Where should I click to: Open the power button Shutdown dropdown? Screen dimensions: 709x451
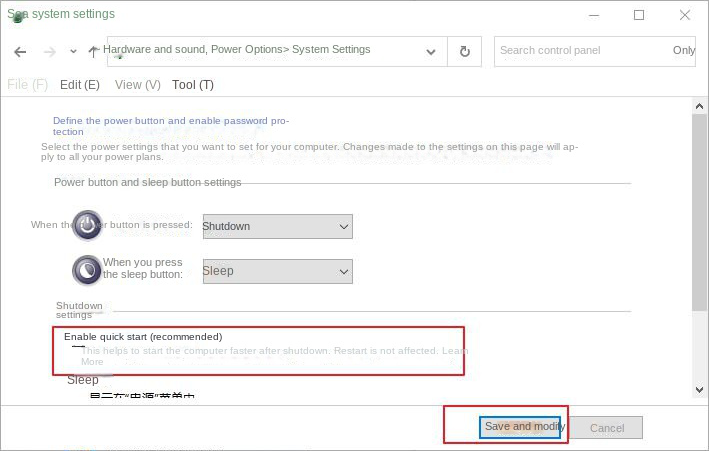click(x=277, y=226)
